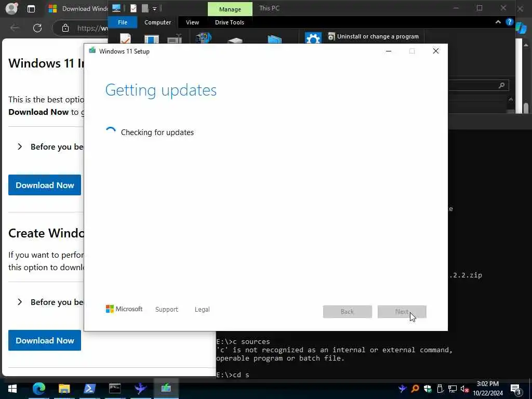Screen dimensions: 532x399
Task: Open PowerShell from the taskbar
Action: coord(89,389)
